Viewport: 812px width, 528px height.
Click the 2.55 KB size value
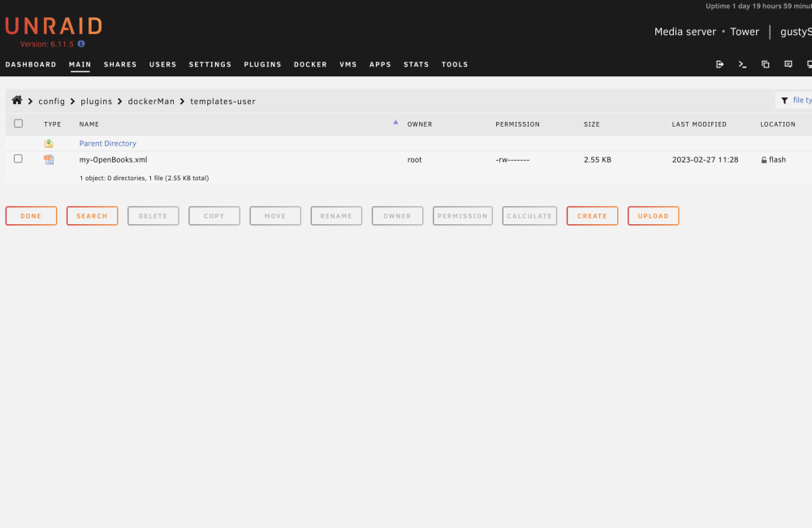[x=598, y=159]
